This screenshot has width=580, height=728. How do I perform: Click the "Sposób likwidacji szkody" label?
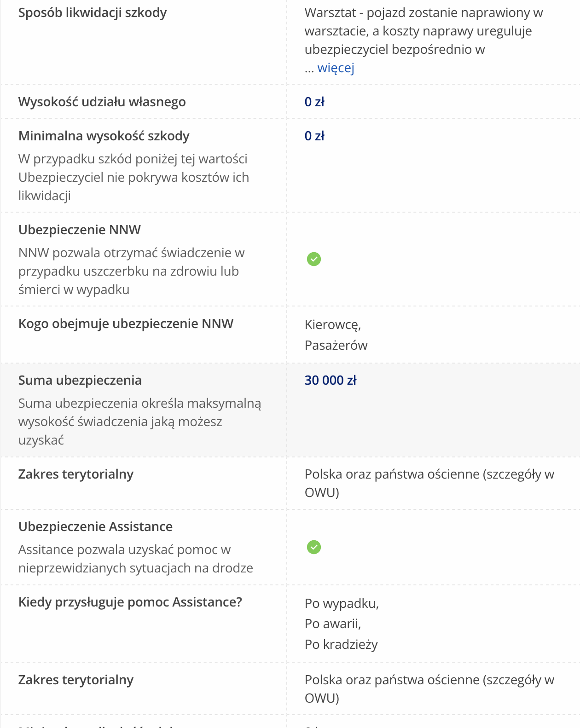(93, 13)
